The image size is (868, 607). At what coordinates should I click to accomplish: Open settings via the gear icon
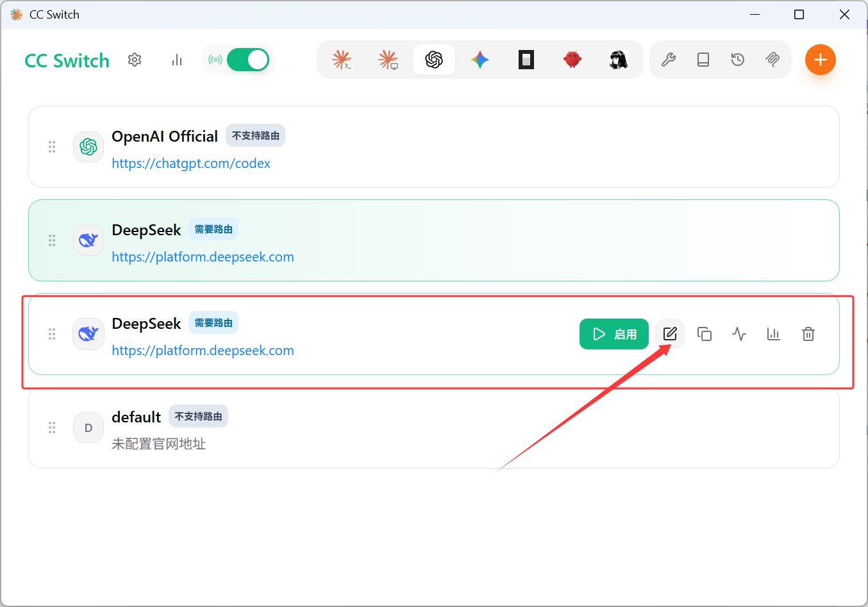pos(135,60)
